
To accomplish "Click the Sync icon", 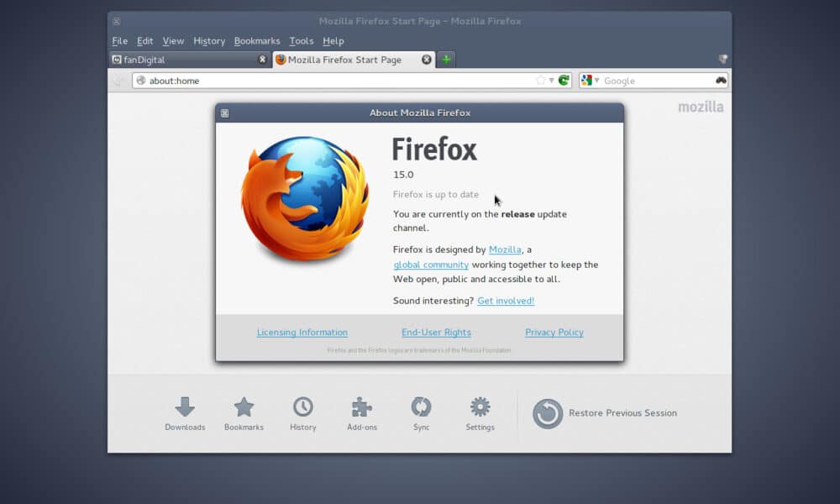I will click(x=421, y=407).
